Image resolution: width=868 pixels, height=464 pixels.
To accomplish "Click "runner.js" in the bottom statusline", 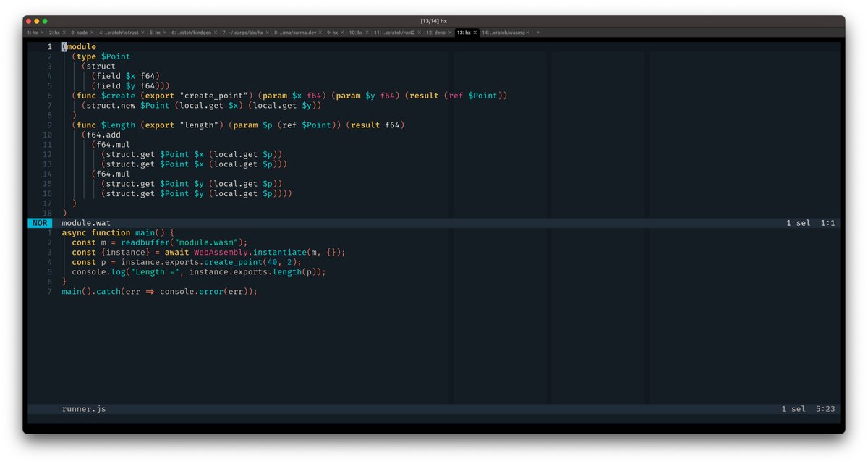I will click(x=84, y=409).
